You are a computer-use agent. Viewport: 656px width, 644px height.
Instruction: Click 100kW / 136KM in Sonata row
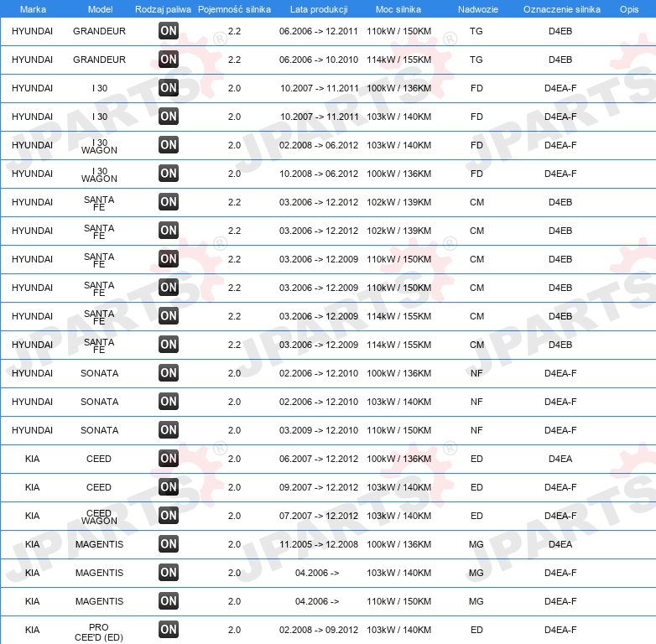(398, 373)
